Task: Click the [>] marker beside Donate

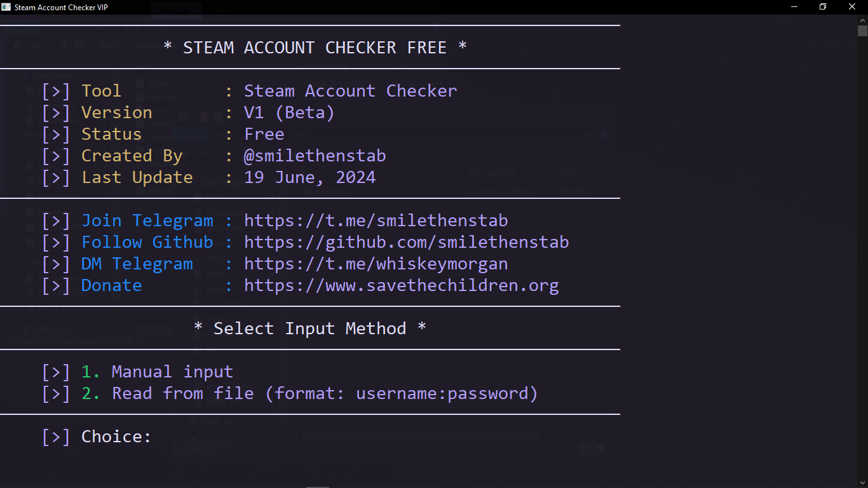Action: coord(56,285)
